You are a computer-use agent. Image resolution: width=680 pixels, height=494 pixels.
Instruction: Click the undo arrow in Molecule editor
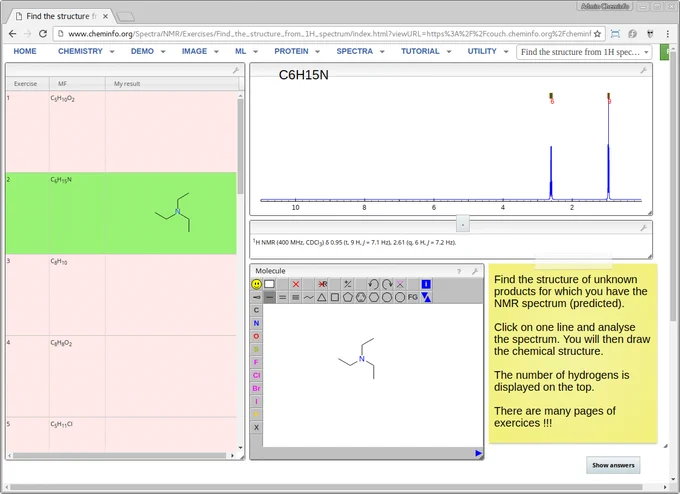pyautogui.click(x=373, y=284)
